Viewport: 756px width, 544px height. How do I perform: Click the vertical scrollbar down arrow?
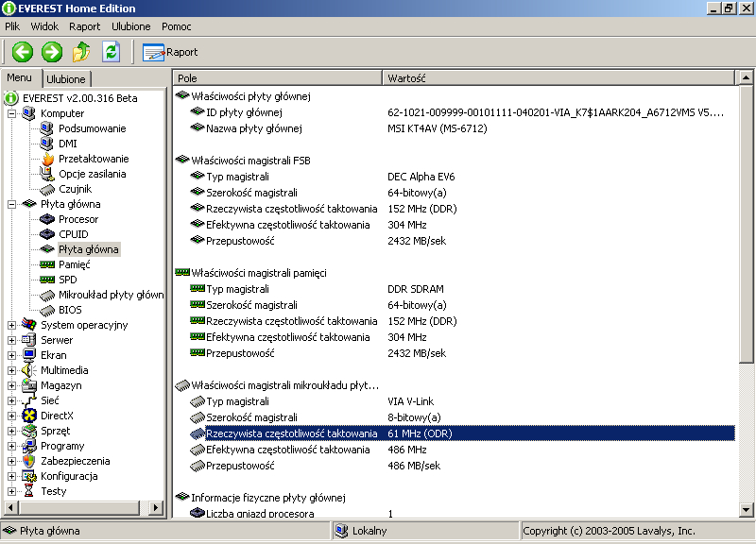[x=746, y=509]
